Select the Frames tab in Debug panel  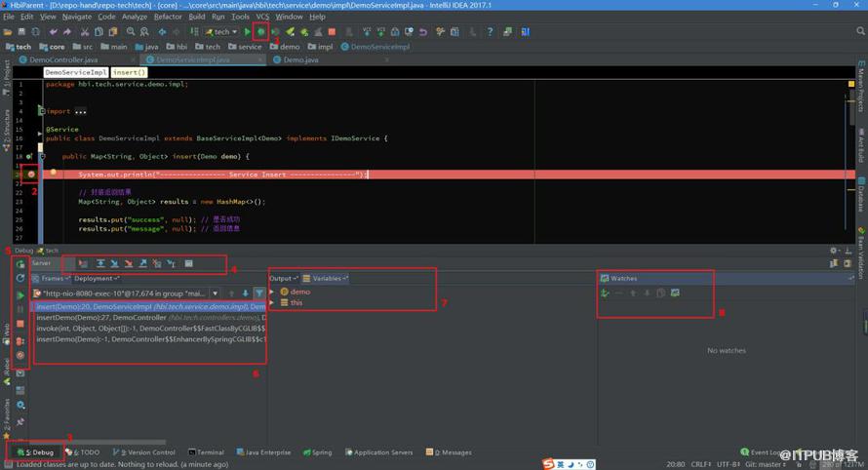click(51, 279)
